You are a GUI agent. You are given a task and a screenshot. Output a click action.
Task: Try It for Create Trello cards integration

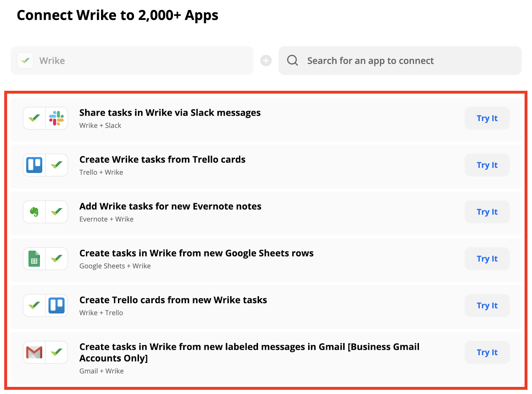(487, 305)
